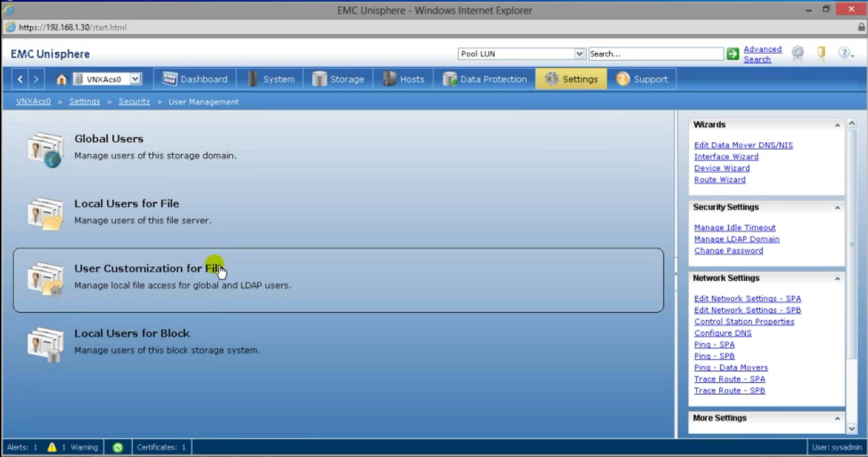The image size is (868, 457).
Task: Click in the Search input field
Action: coord(656,54)
